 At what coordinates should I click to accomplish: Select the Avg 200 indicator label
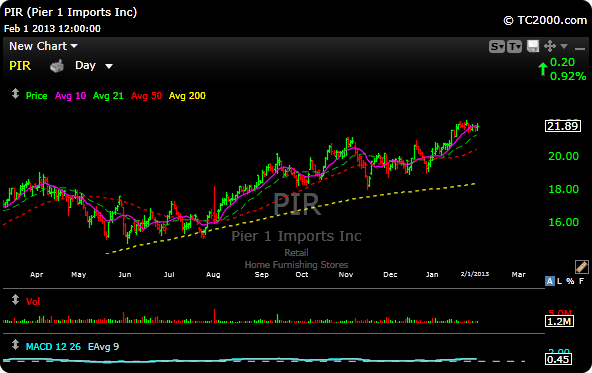point(187,96)
